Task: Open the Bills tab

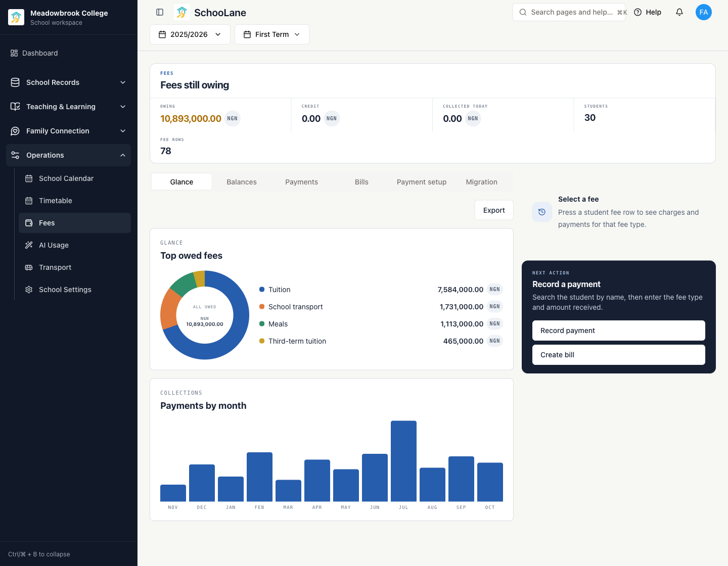Action: pos(361,182)
